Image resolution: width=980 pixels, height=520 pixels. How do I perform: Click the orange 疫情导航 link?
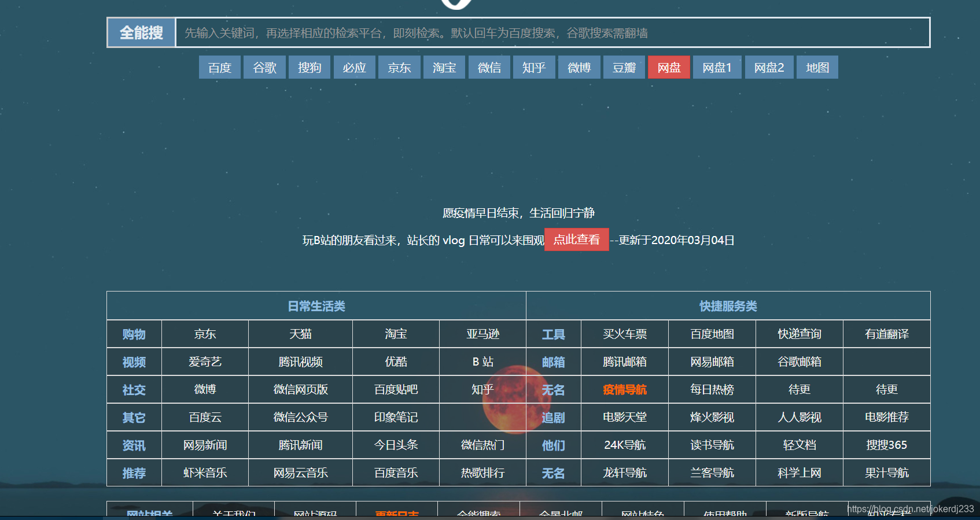point(625,389)
